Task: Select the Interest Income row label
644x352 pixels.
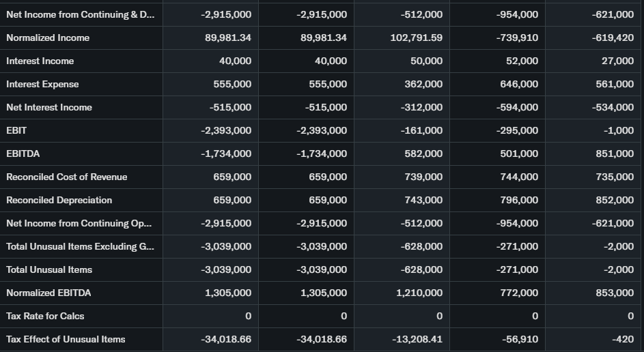Action: click(40, 61)
